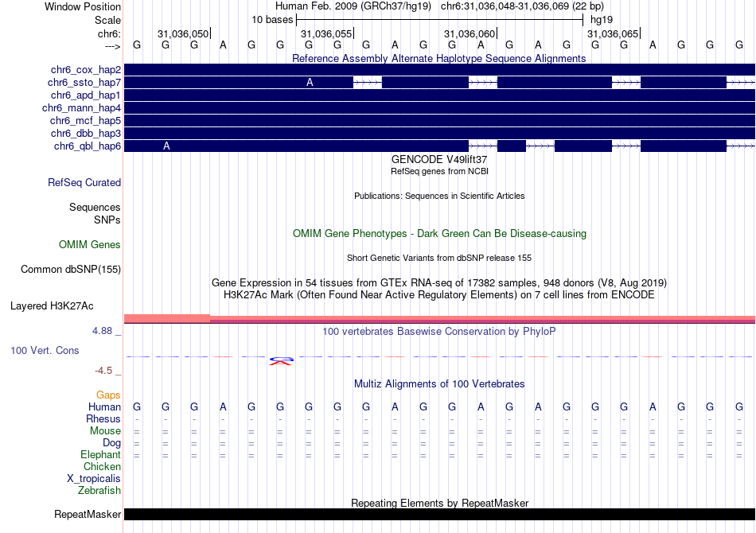Click the 4.88 upper PhyloP scale value
This screenshot has width=756, height=533.
(x=102, y=331)
